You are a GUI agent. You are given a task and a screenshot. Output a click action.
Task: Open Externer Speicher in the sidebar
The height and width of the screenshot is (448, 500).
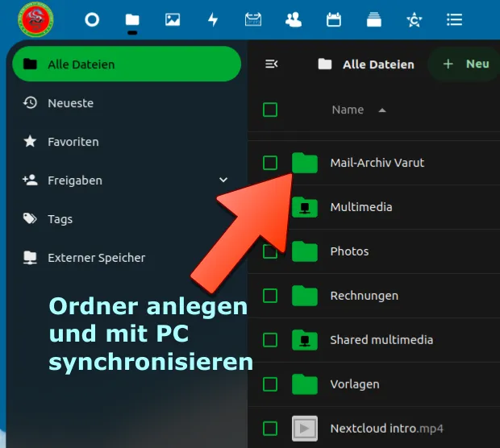(x=127, y=258)
